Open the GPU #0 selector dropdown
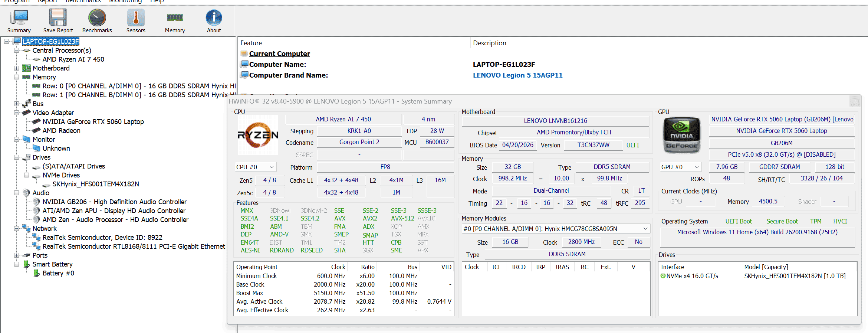868x333 pixels. [681, 167]
